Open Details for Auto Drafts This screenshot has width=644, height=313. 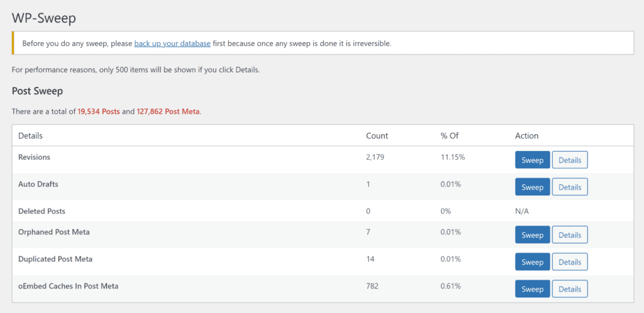point(570,187)
